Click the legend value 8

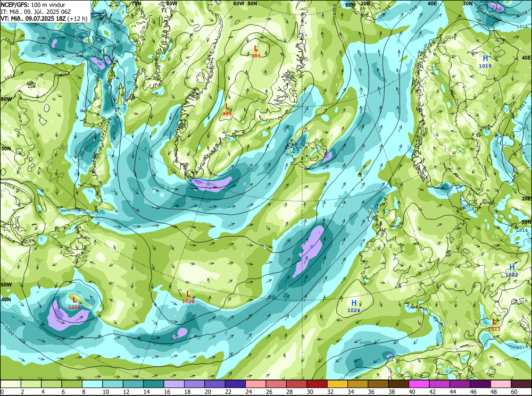pos(84,392)
